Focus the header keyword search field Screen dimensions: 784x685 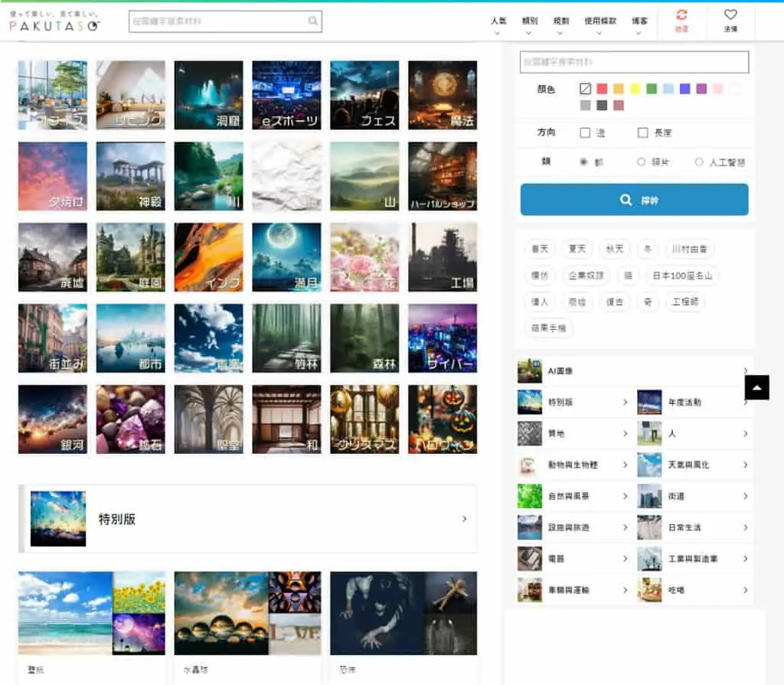pyautogui.click(x=225, y=21)
